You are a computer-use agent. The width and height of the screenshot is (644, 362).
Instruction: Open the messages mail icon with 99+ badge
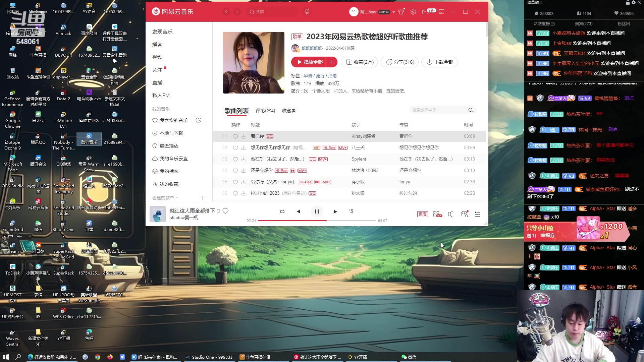click(425, 12)
